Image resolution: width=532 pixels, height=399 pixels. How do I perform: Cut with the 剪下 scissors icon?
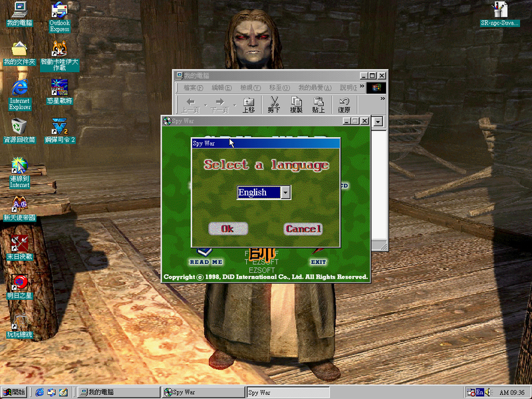click(x=274, y=105)
